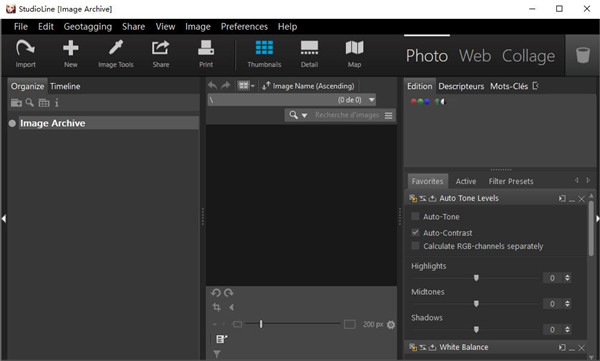Click the Midtones slider handle
Screen dimensions: 600x361
point(476,304)
